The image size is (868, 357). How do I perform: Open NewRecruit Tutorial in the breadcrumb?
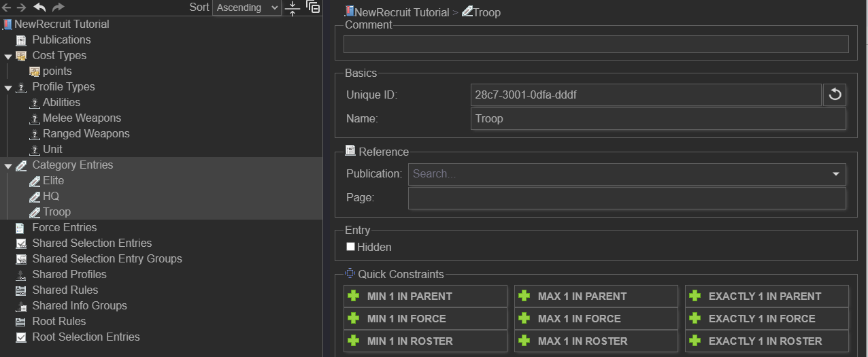[401, 12]
